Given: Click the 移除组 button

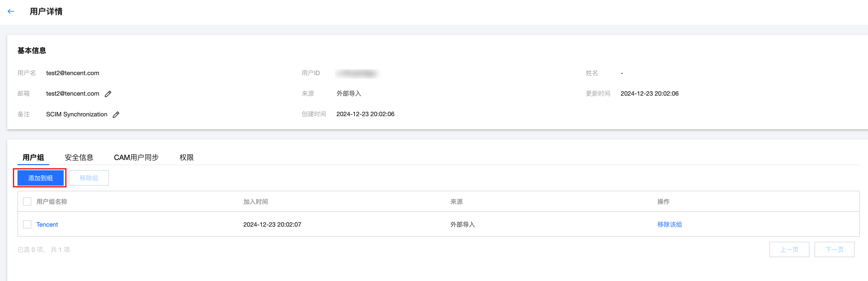Looking at the screenshot, I should 89,178.
